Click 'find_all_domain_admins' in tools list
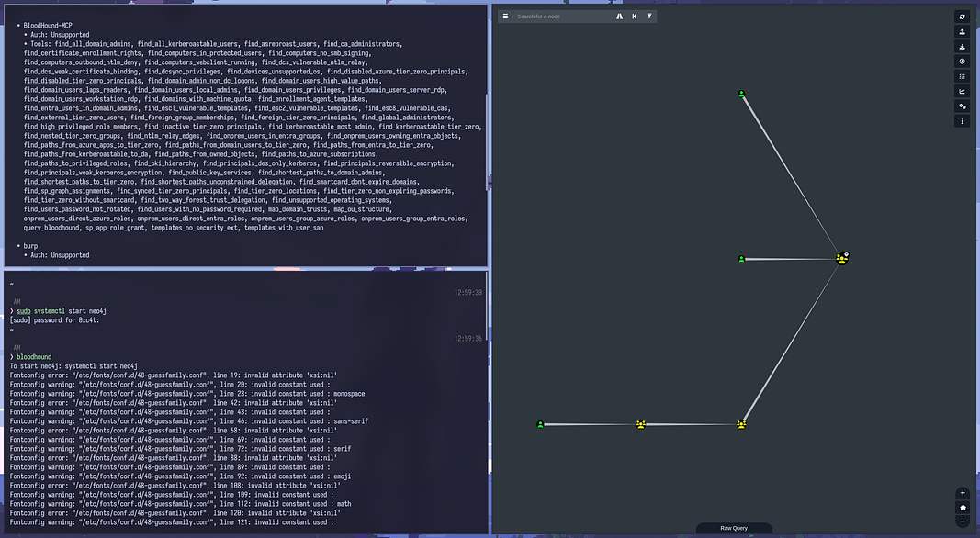 (93, 44)
